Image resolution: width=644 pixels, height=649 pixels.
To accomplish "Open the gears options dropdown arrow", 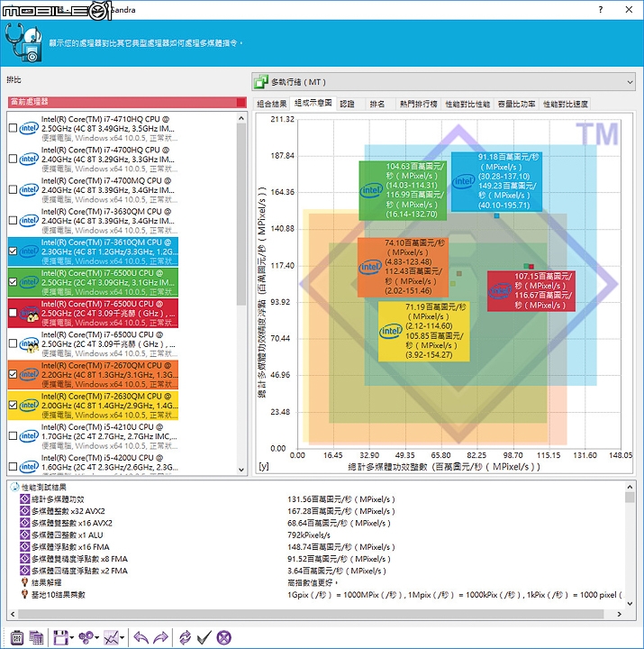I will coord(97,638).
